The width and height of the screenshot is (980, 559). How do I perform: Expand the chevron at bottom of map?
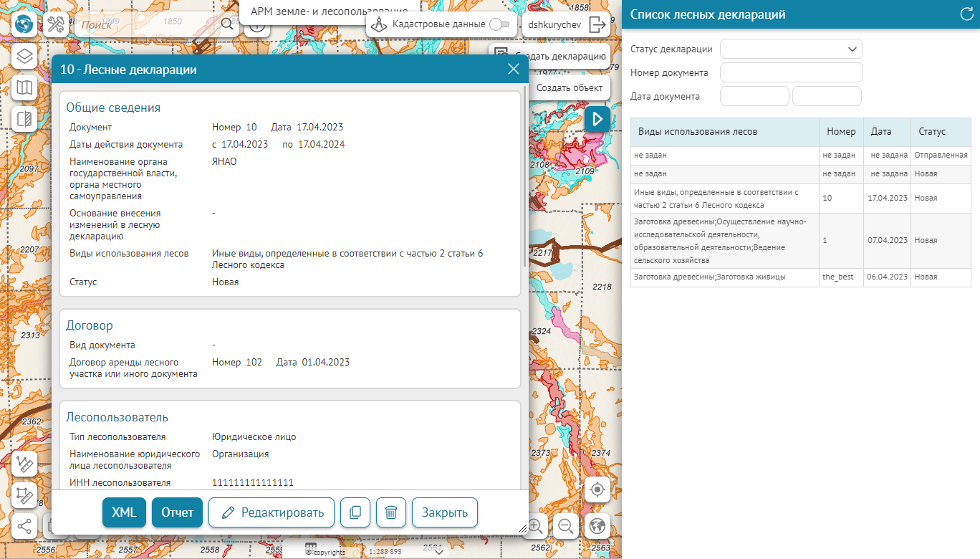[439, 551]
